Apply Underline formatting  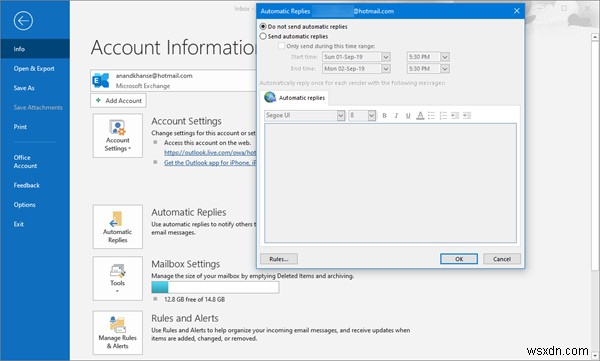(408, 116)
